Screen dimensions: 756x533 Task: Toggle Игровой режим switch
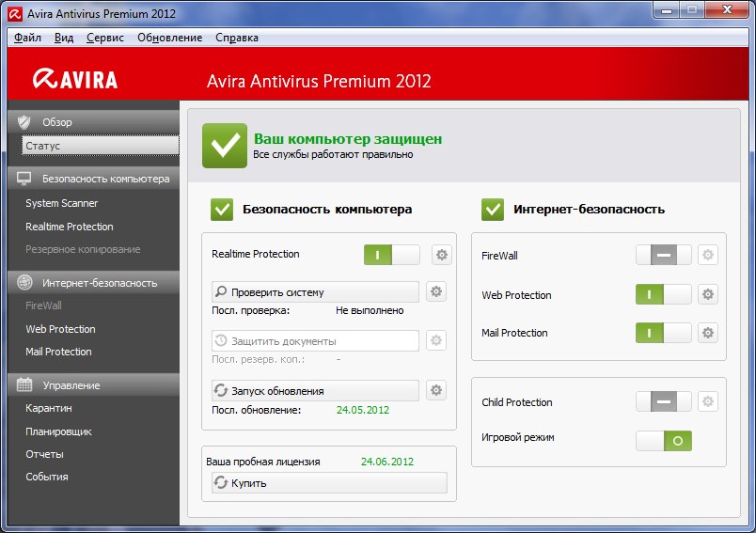664,441
